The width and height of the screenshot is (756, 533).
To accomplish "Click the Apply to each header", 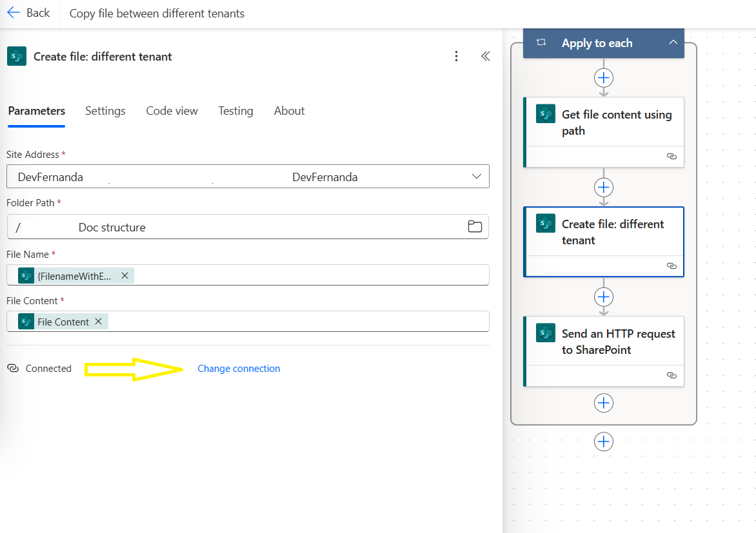I will (604, 43).
